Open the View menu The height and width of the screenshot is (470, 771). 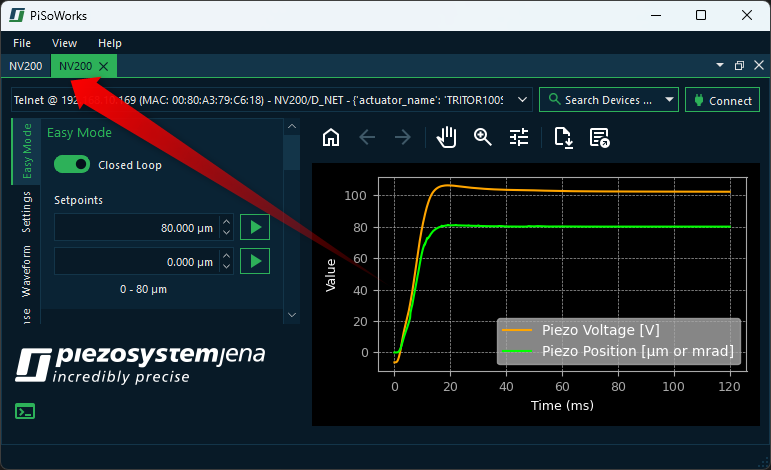[x=64, y=43]
